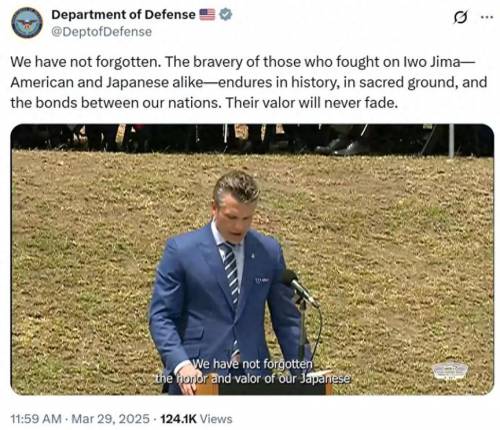Image resolution: width=500 pixels, height=430 pixels.
Task: Click the top edge of the video showing the audience
Action: pos(252,139)
